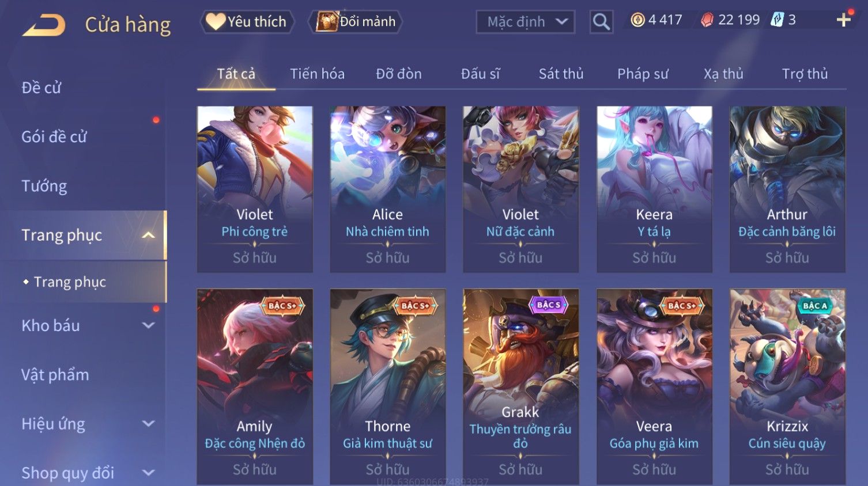Viewport: 868px width, 486px height.
Task: Click the golden back arrow icon
Action: (x=44, y=25)
